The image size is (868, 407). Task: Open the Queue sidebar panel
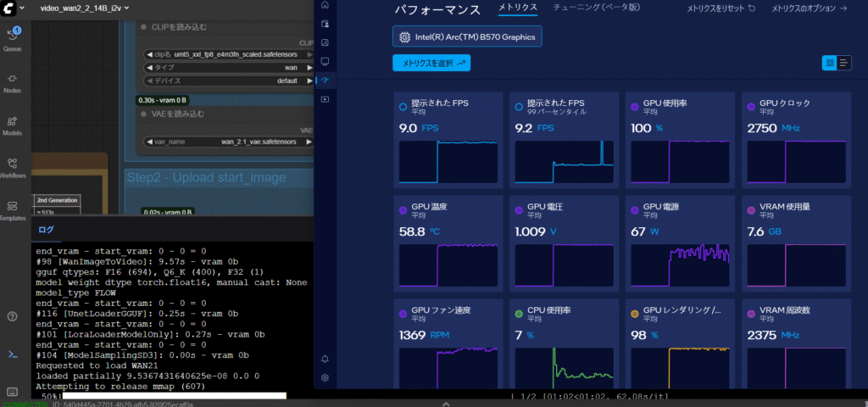12,38
